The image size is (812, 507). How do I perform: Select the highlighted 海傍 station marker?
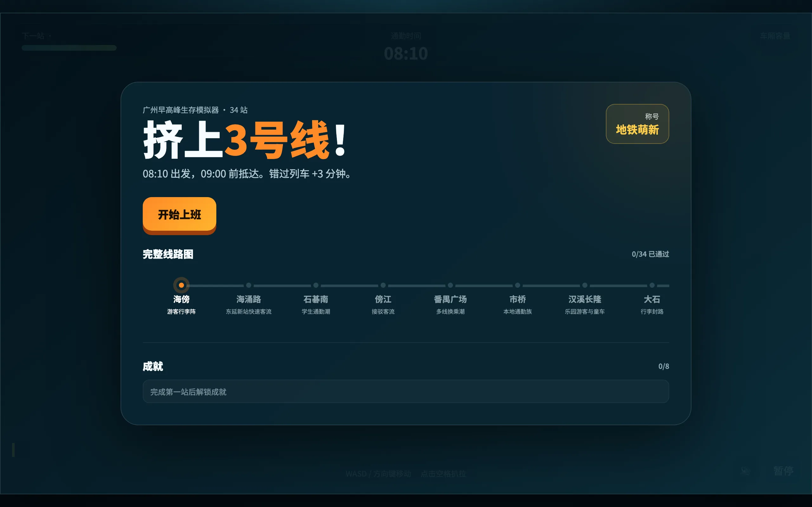point(181,285)
